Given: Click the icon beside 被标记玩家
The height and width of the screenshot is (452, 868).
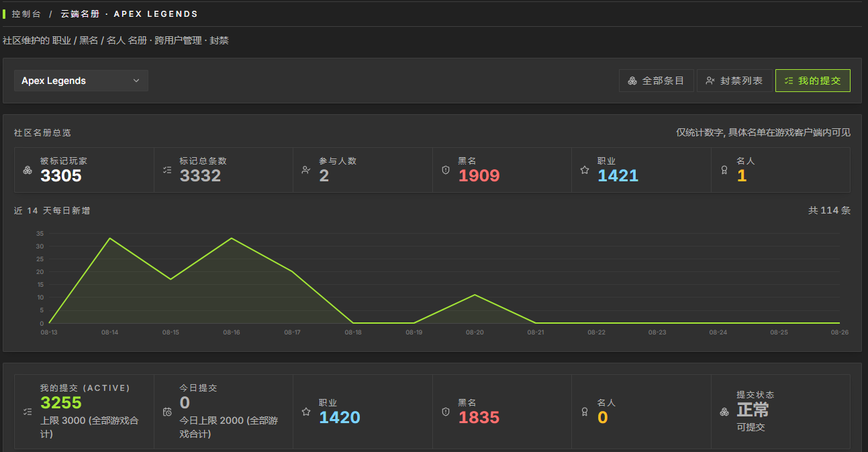Looking at the screenshot, I should (x=28, y=170).
